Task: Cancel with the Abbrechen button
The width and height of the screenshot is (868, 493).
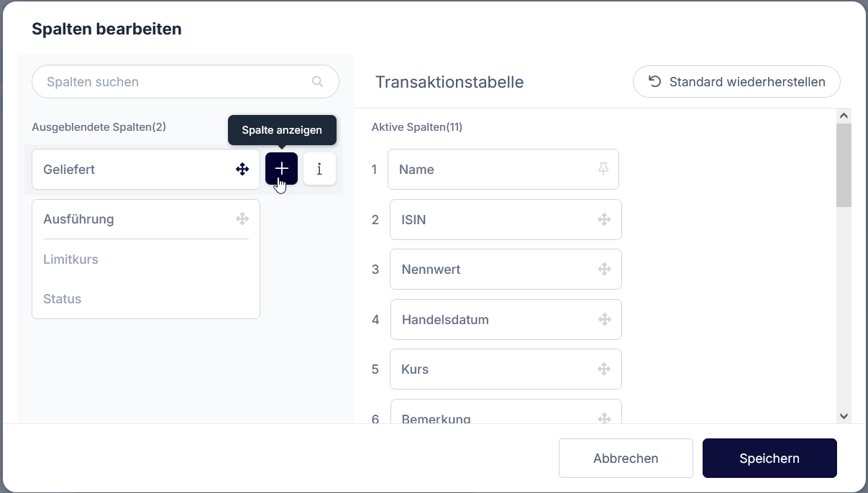Action: point(626,459)
